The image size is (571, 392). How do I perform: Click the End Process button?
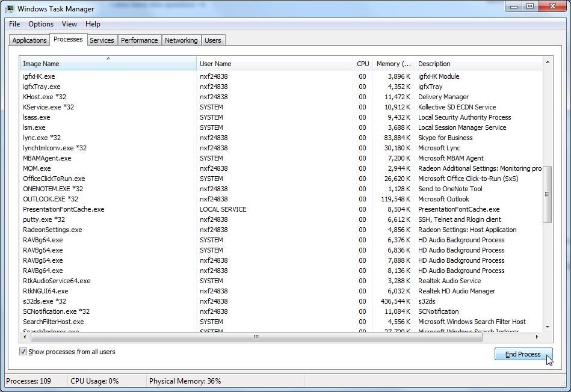point(523,354)
